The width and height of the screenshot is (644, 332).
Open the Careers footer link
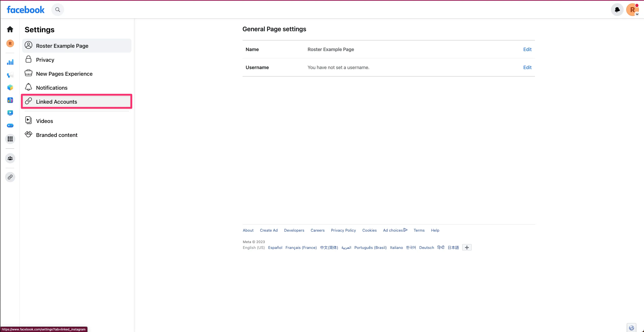pyautogui.click(x=317, y=230)
